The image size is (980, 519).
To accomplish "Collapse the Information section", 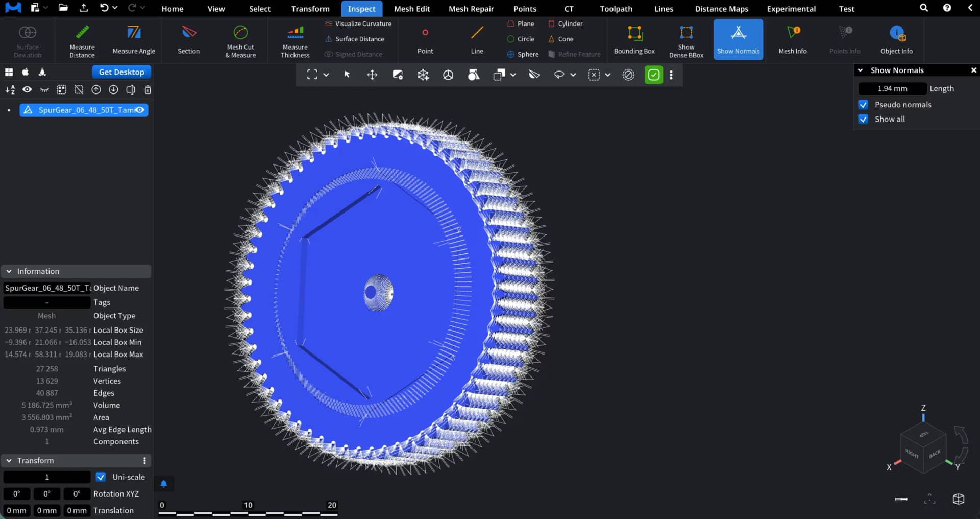I will pos(9,271).
